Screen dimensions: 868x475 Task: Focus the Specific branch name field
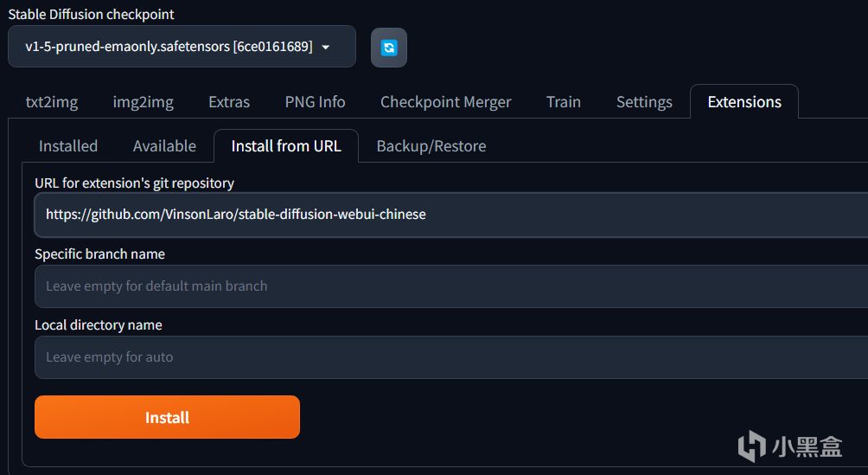click(450, 286)
